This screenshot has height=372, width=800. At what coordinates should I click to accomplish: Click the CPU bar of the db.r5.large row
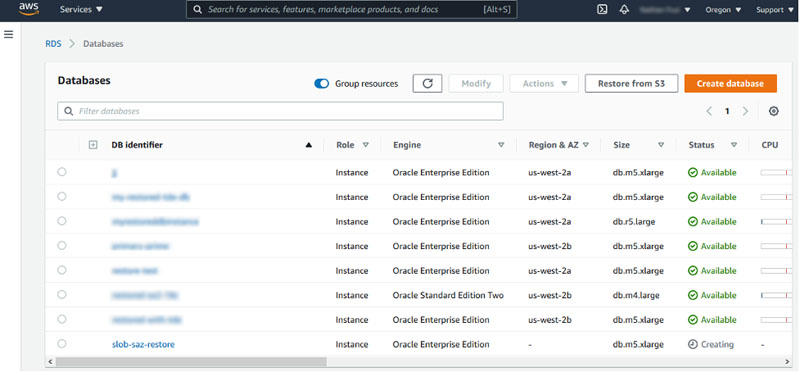click(776, 222)
